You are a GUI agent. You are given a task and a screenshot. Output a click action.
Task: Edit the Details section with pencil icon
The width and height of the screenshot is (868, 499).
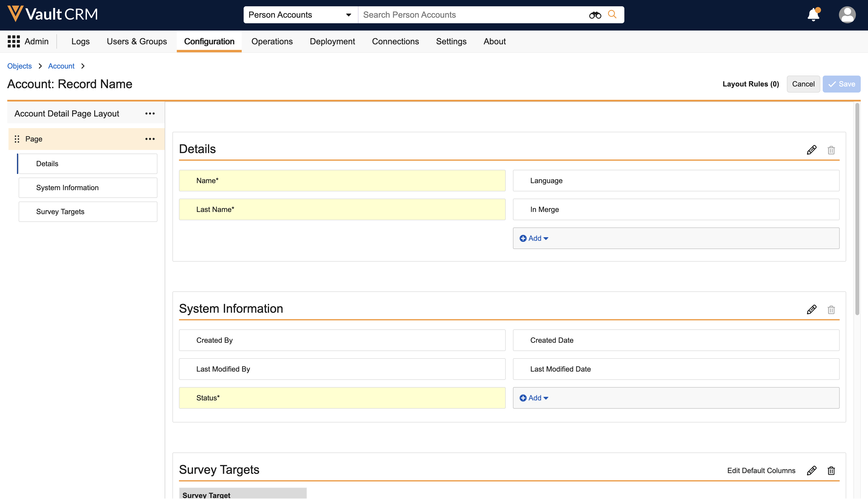coord(812,150)
